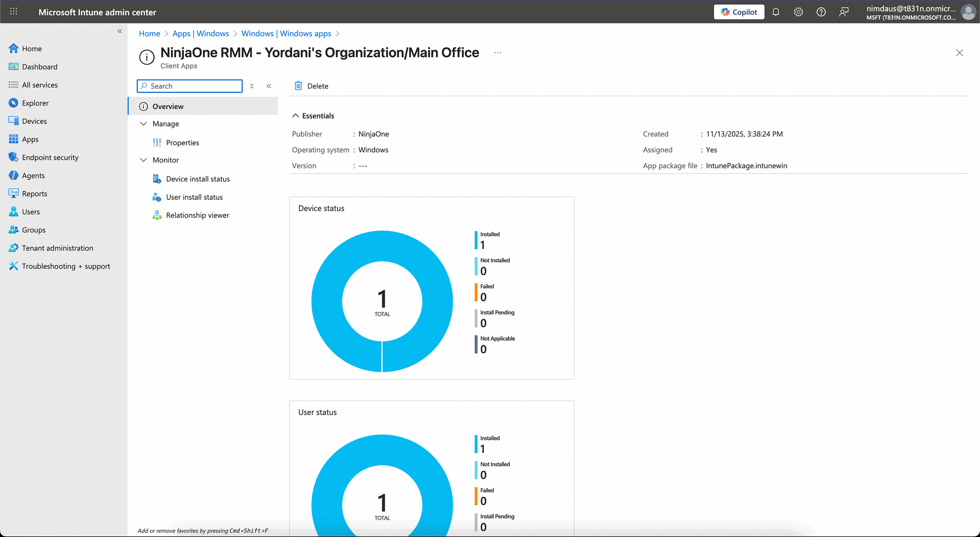Click the blue Device status donut chart
The height and width of the screenshot is (537, 980).
327,301
